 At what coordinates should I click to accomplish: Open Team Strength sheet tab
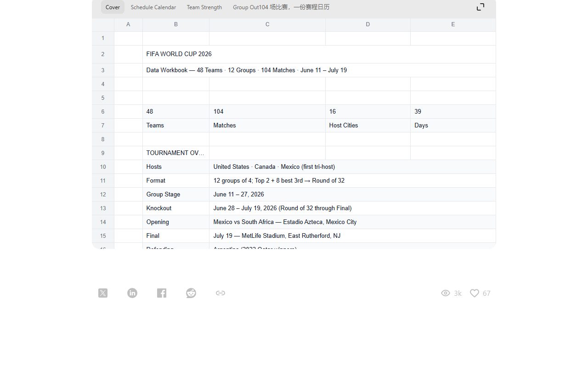(x=204, y=7)
